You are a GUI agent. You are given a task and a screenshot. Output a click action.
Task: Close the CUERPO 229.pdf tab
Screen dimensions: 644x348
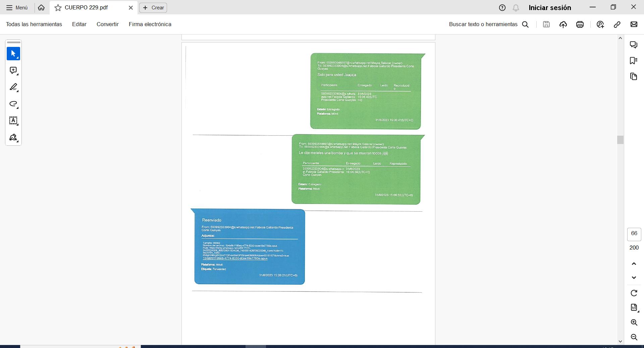tap(131, 8)
